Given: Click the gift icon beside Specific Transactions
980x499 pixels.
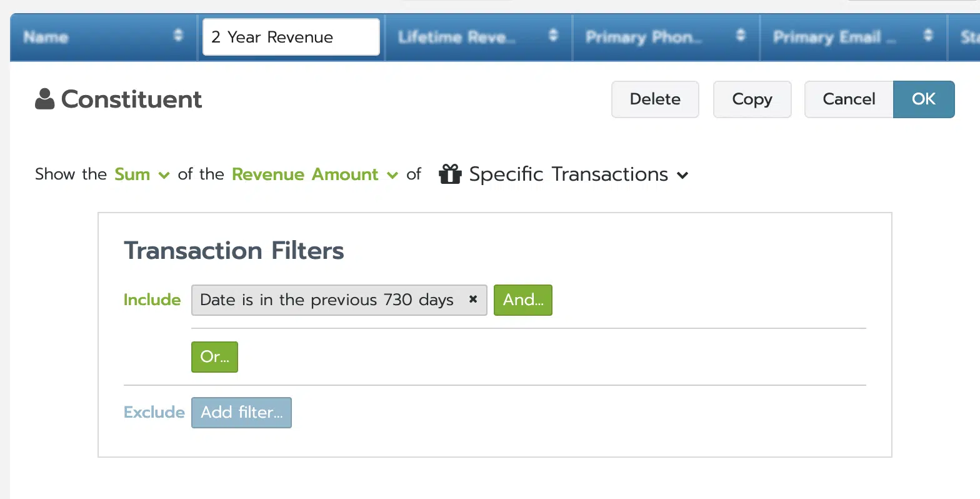Looking at the screenshot, I should click(x=450, y=174).
